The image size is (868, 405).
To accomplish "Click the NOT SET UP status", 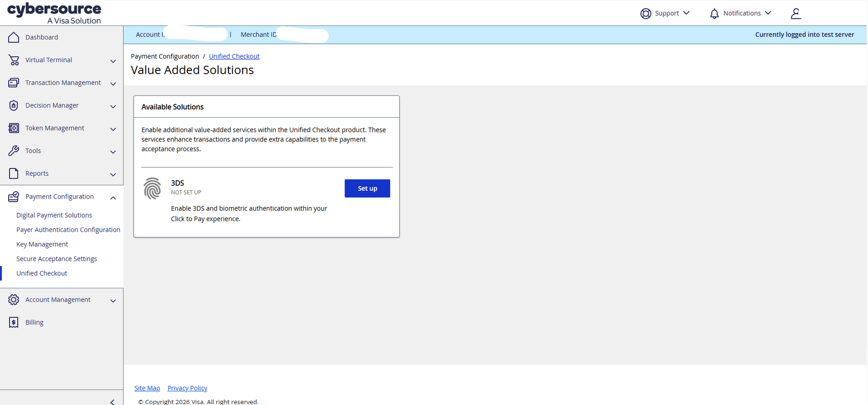I will pyautogui.click(x=186, y=192).
